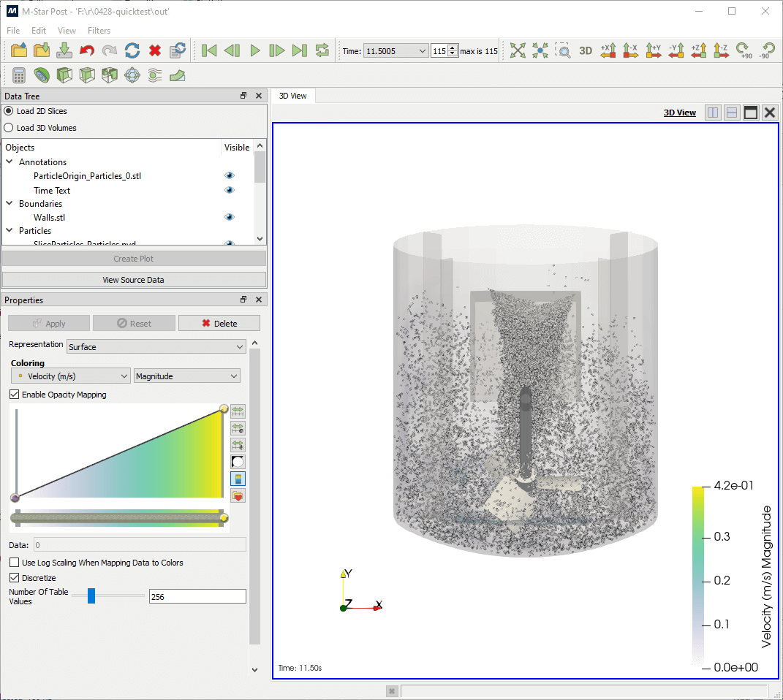Reset camera with the zoom-to-fit arrows icon
Viewport: 783px width, 700px height.
coord(518,50)
